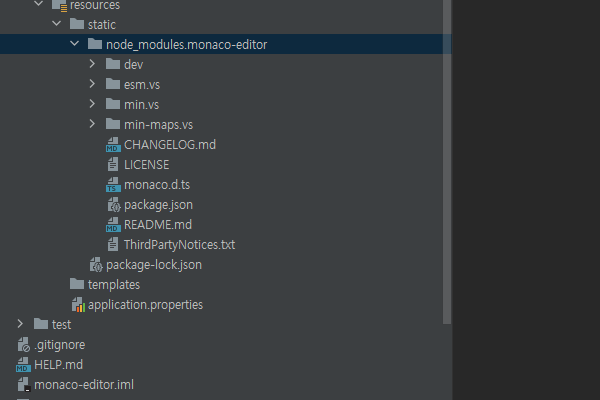Click the application.properties file icon
Viewport: 600px width, 400px height.
tap(78, 305)
